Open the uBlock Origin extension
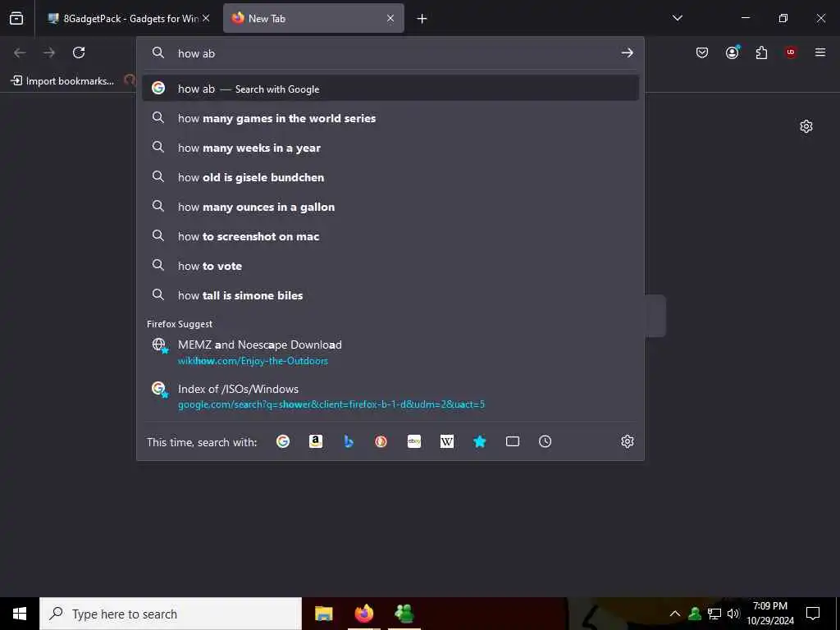The width and height of the screenshot is (840, 630). coord(791,52)
